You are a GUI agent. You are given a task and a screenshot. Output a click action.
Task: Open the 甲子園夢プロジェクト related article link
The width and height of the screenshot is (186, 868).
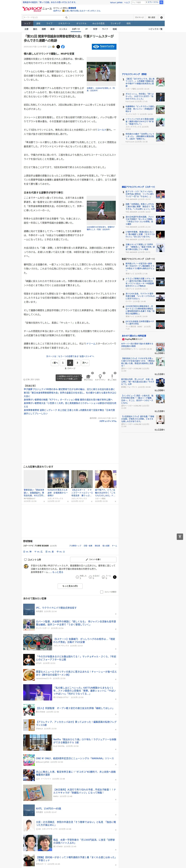pyautogui.click(x=69, y=389)
